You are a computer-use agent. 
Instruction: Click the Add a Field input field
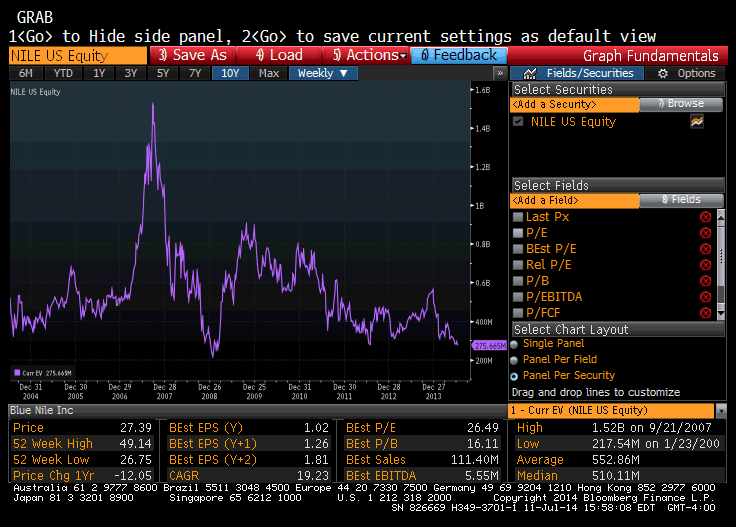tap(575, 200)
